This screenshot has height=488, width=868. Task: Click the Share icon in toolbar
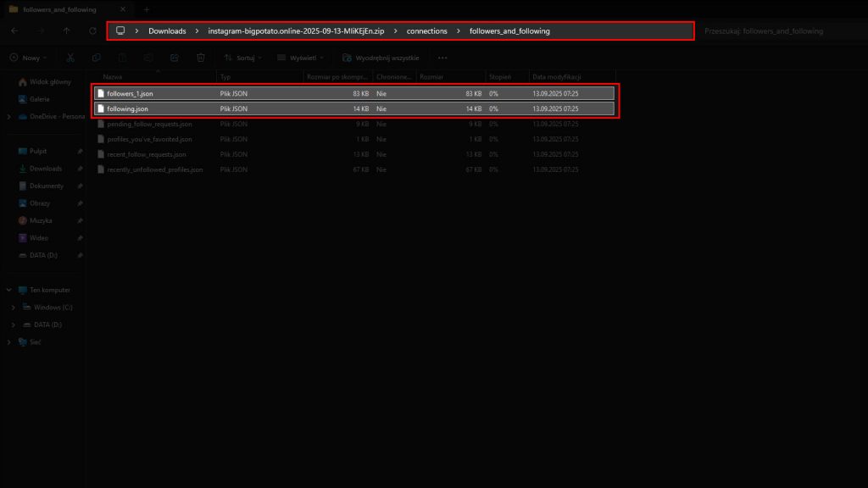pos(175,58)
